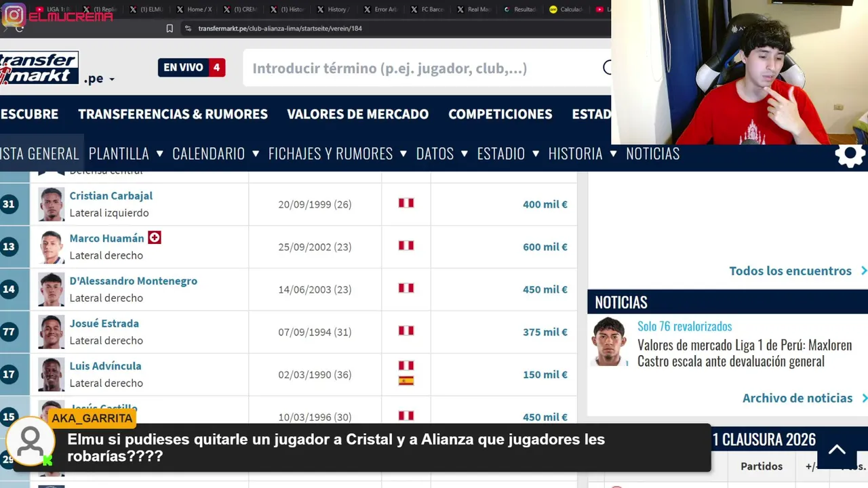
Task: Open Marco Huamán's player profile link
Action: [106, 239]
